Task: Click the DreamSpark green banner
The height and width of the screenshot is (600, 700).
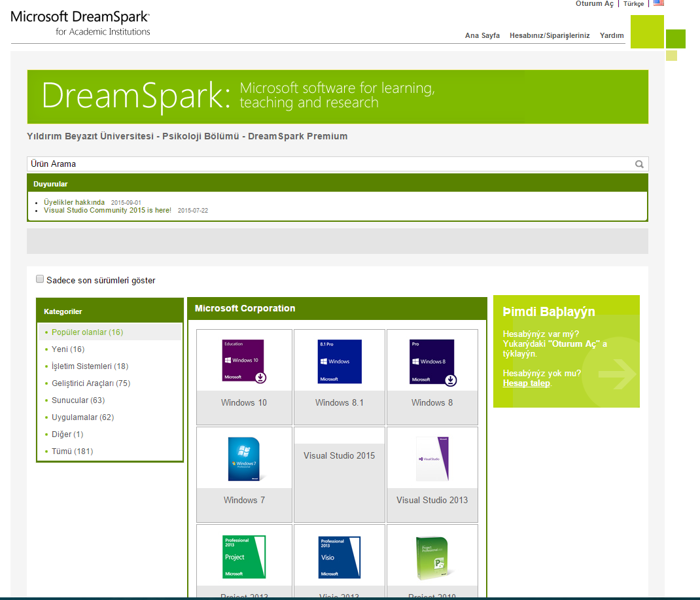Action: point(338,97)
